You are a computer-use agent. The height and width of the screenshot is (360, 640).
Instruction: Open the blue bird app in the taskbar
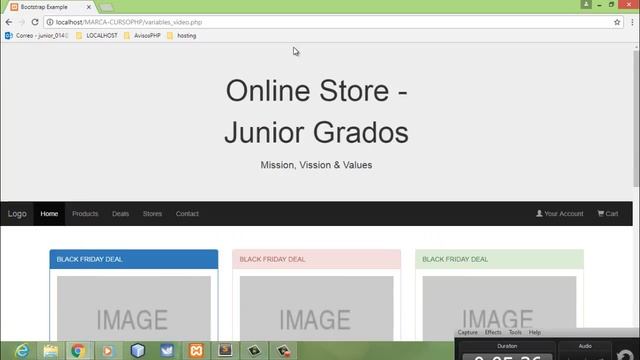tap(167, 351)
